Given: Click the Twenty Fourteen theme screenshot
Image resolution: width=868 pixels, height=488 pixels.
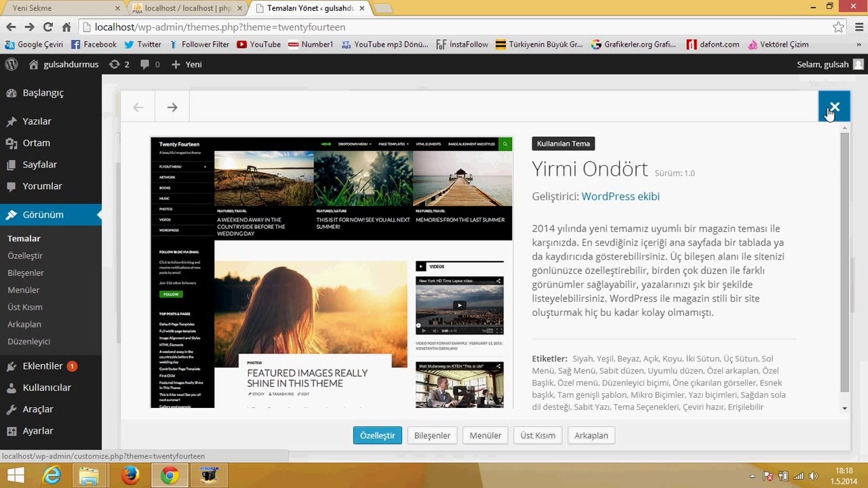Looking at the screenshot, I should pos(332,272).
